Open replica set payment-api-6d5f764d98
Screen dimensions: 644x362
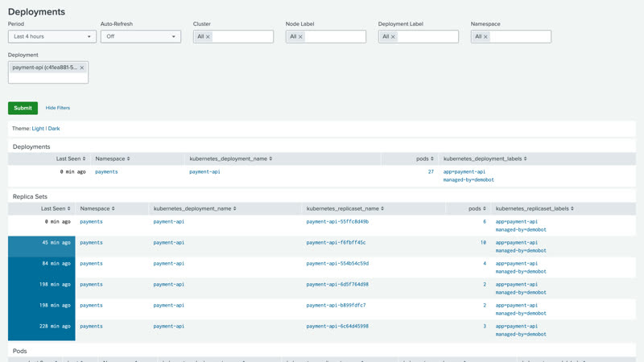point(337,285)
